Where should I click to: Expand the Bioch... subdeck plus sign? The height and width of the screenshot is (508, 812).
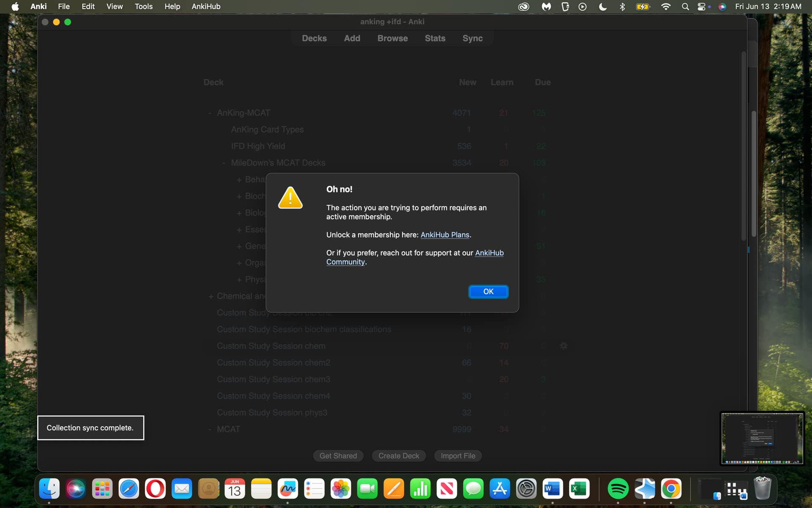(x=239, y=196)
